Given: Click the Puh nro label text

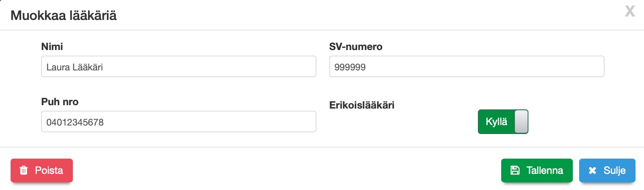Looking at the screenshot, I should click(x=60, y=102).
